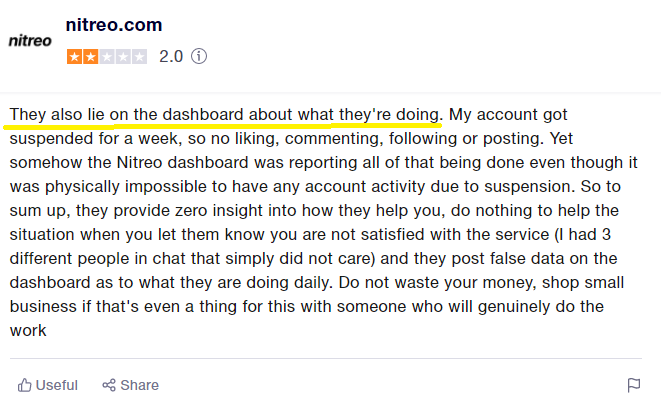Click the final word "work" in the review
The image size is (661, 409).
28,331
